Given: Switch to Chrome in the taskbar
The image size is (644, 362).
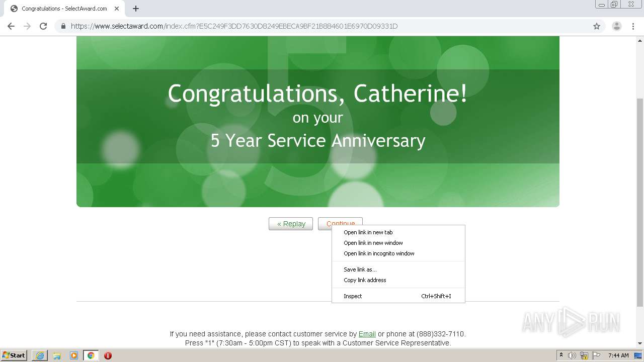Looking at the screenshot, I should coord(91,355).
